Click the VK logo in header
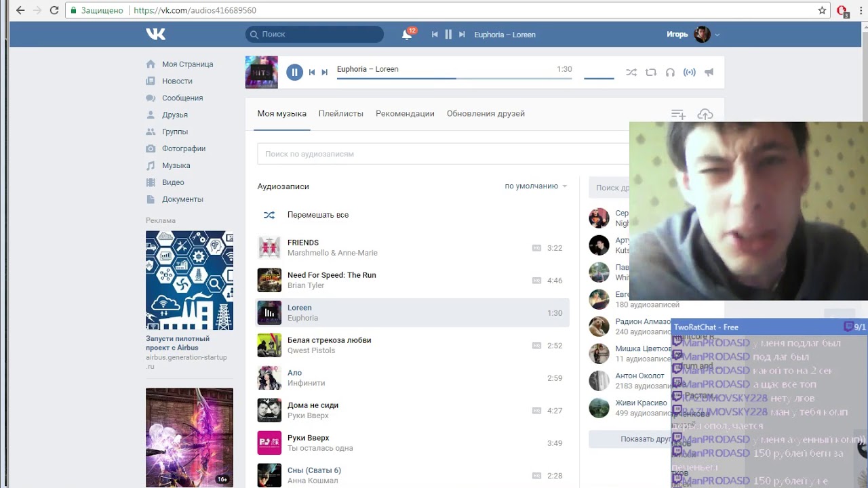868x488 pixels. (x=155, y=34)
